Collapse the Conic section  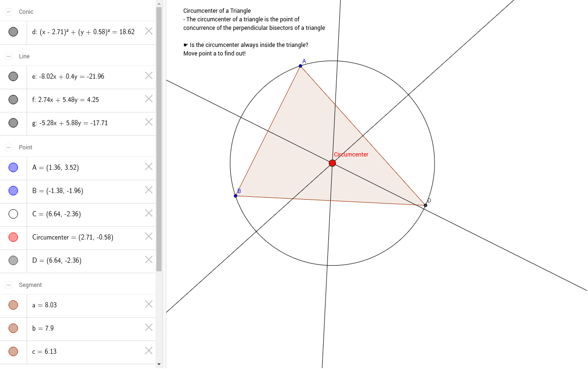coord(8,11)
